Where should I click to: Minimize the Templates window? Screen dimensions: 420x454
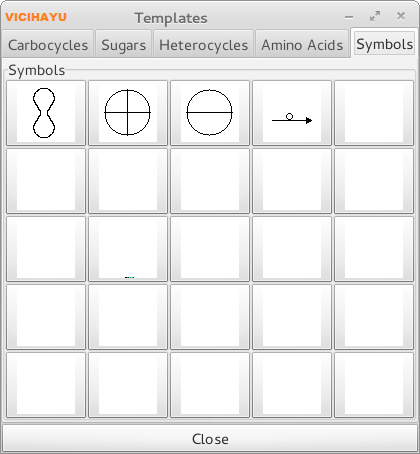point(349,17)
